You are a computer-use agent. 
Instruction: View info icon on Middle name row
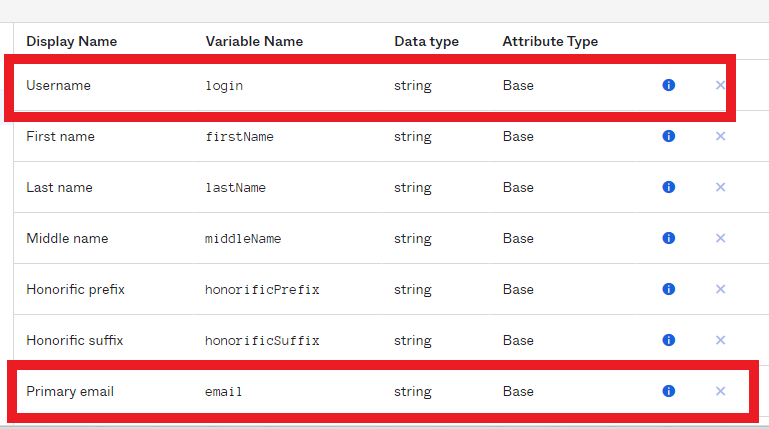(x=669, y=238)
